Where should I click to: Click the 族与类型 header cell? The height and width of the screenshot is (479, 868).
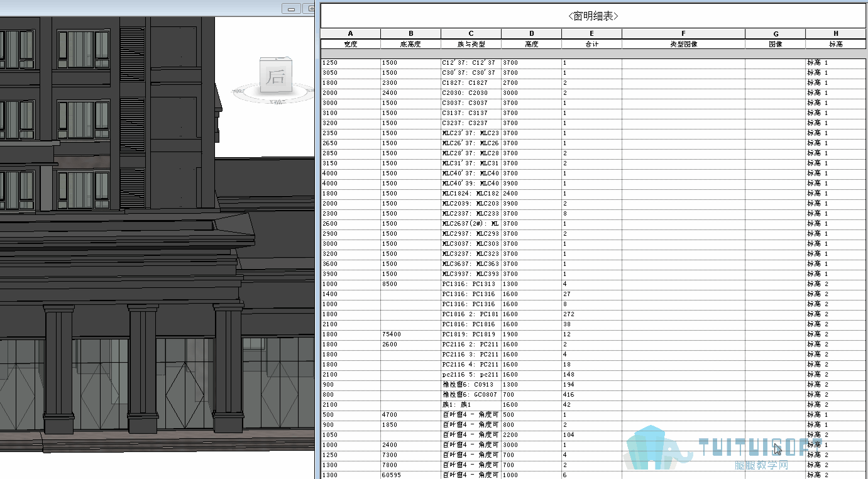471,44
